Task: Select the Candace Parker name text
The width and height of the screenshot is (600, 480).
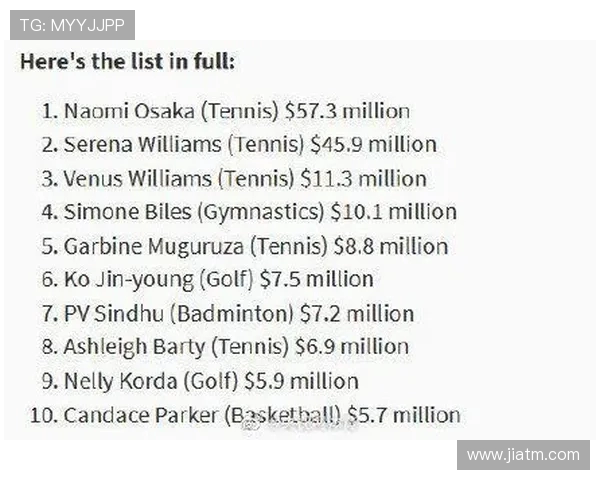Action: pyautogui.click(x=138, y=415)
